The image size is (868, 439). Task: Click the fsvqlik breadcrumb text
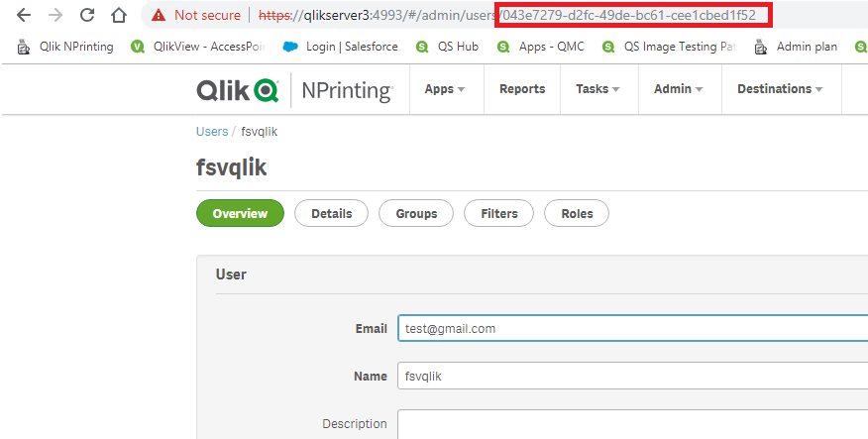pyautogui.click(x=259, y=132)
